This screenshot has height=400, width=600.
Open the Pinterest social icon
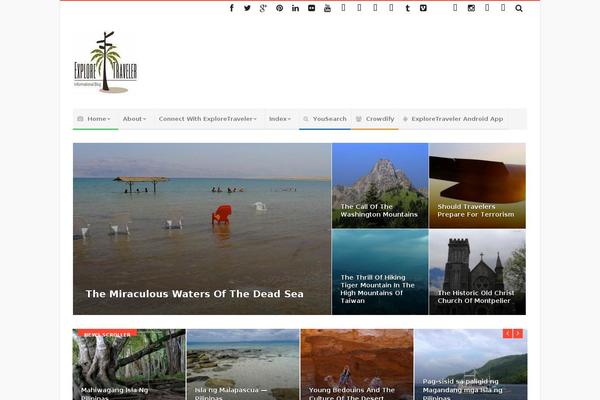click(280, 8)
